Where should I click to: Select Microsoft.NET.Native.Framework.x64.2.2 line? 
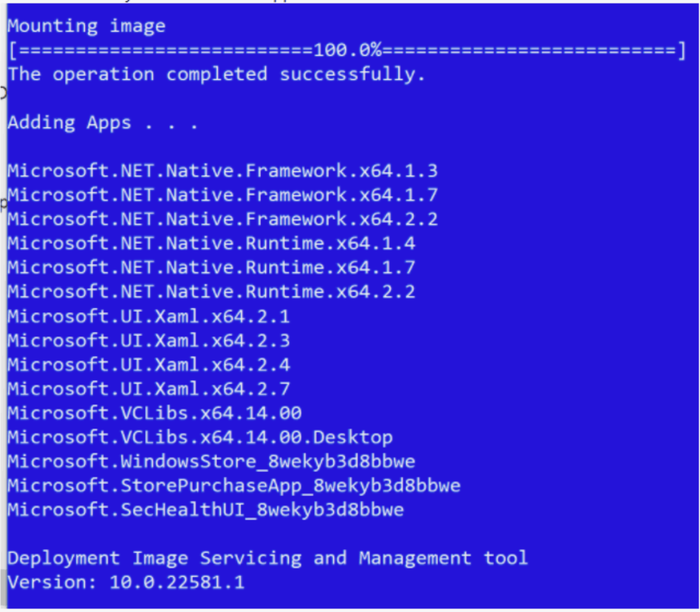[x=223, y=219]
